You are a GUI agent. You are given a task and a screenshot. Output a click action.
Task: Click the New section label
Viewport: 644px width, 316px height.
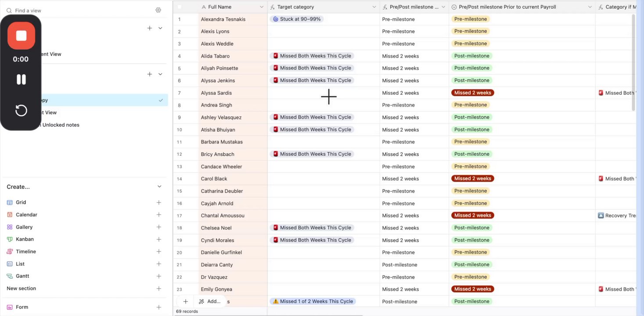[21, 288]
